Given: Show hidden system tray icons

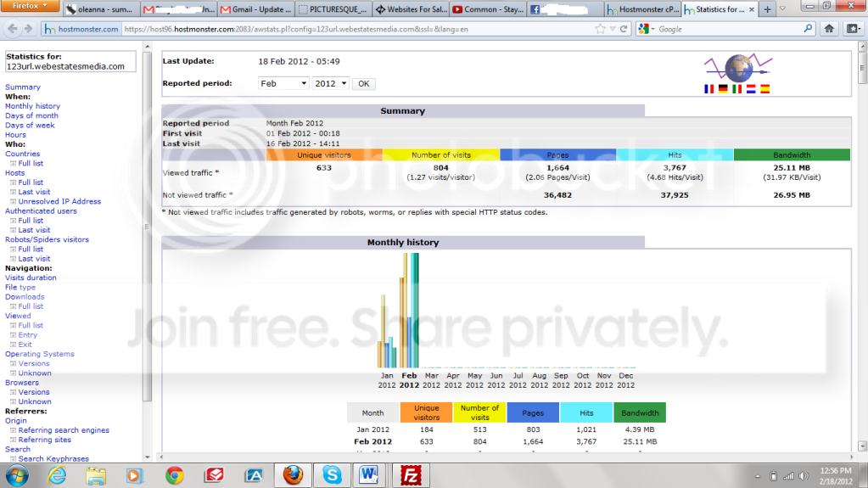Looking at the screenshot, I should coord(758,476).
